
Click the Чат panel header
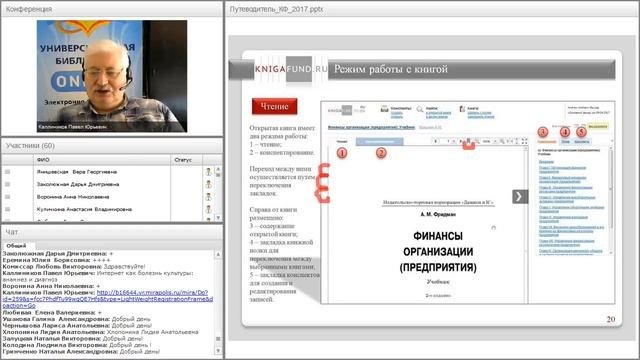click(x=112, y=231)
